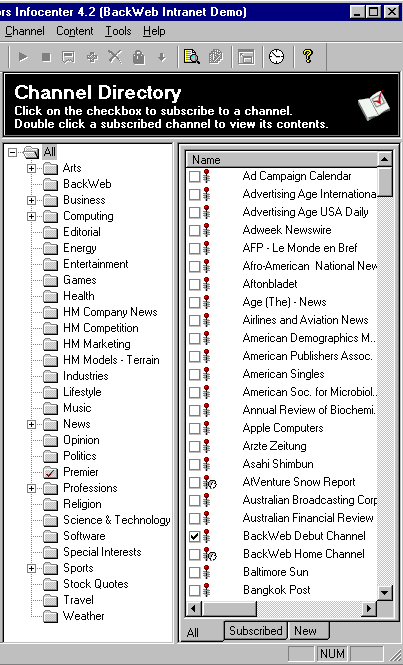Image resolution: width=403 pixels, height=665 pixels.
Task: Check the AFP - Le Monde en Bref box
Action: [x=194, y=249]
